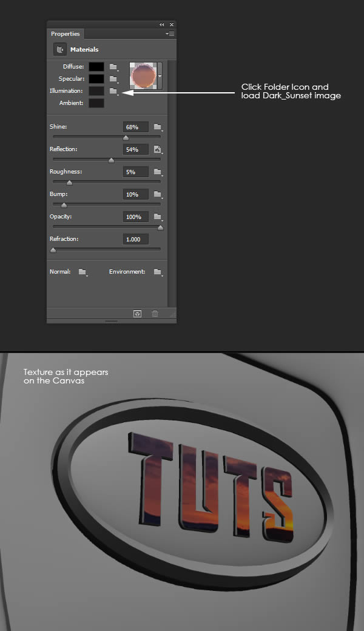
Task: Open the Environment map folder icon
Action: [x=158, y=272]
